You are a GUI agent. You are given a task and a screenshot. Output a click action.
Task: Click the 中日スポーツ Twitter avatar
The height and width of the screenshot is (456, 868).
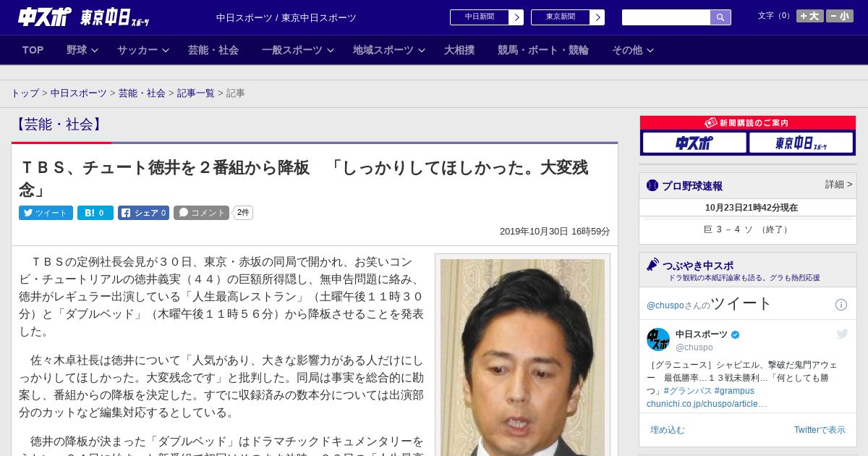click(x=658, y=339)
